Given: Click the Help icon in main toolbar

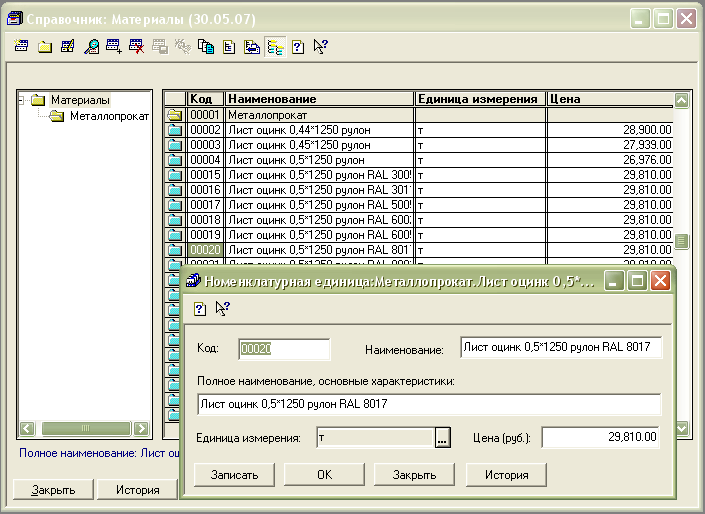Looking at the screenshot, I should pyautogui.click(x=297, y=46).
